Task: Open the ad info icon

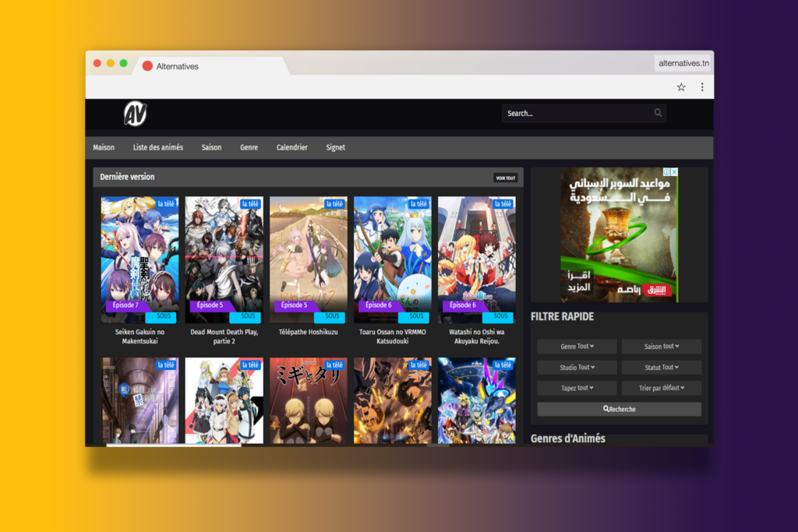Action: click(x=667, y=172)
